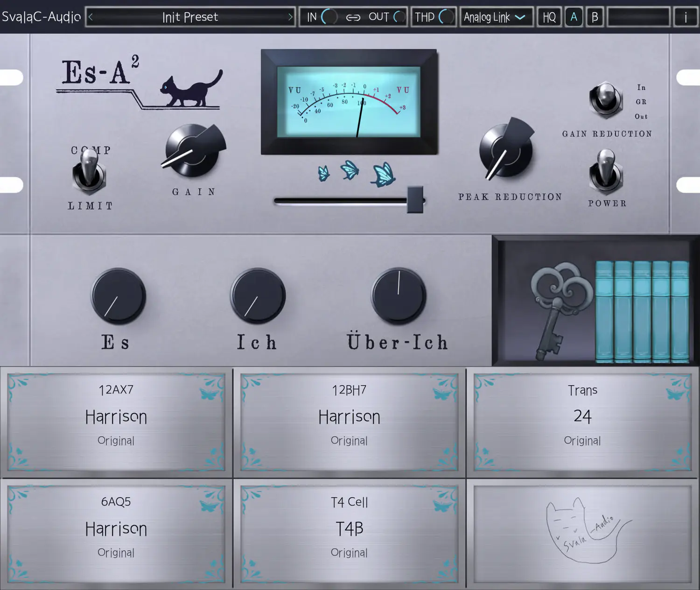
Task: Click the large right butterfly
Action: coord(384,175)
